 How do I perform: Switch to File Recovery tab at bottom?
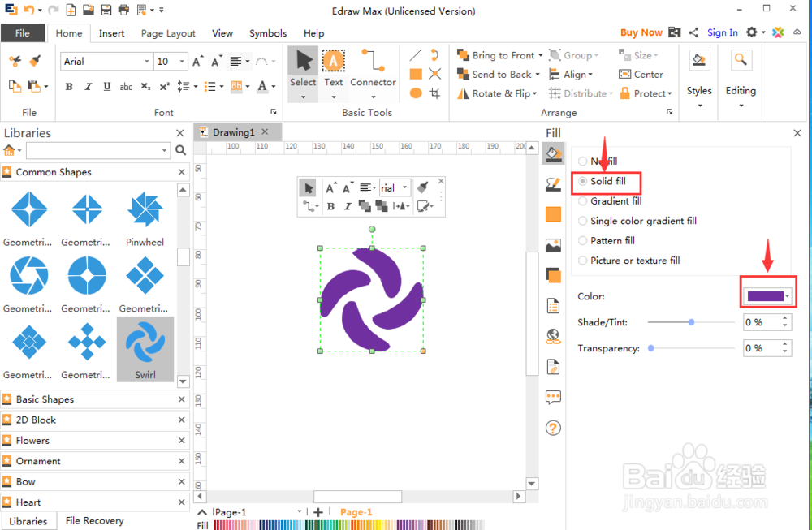click(x=95, y=521)
